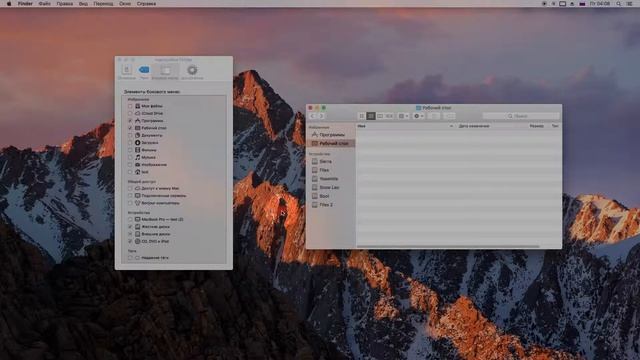The image size is (640, 360).
Task: Enable the iCloud Drive sidebar checkbox
Action: click(x=130, y=113)
